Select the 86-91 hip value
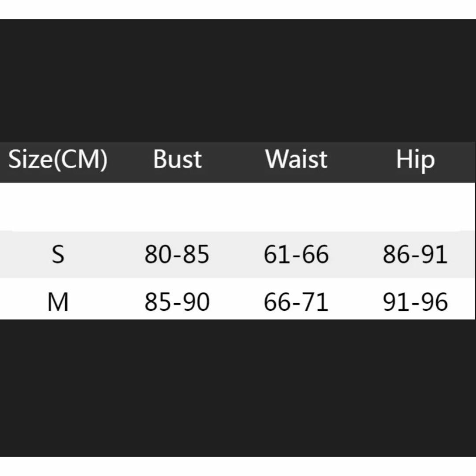Image resolution: width=476 pixels, height=476 pixels. [415, 254]
